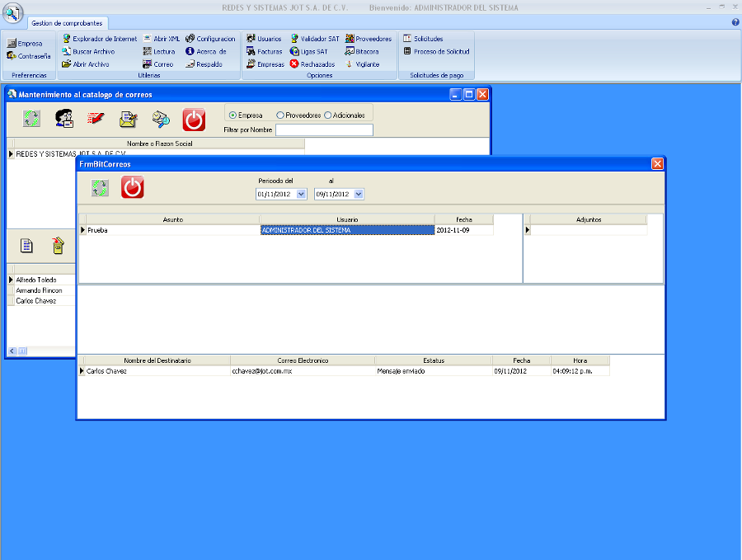Expand the 'al' end date dropdown

point(358,195)
